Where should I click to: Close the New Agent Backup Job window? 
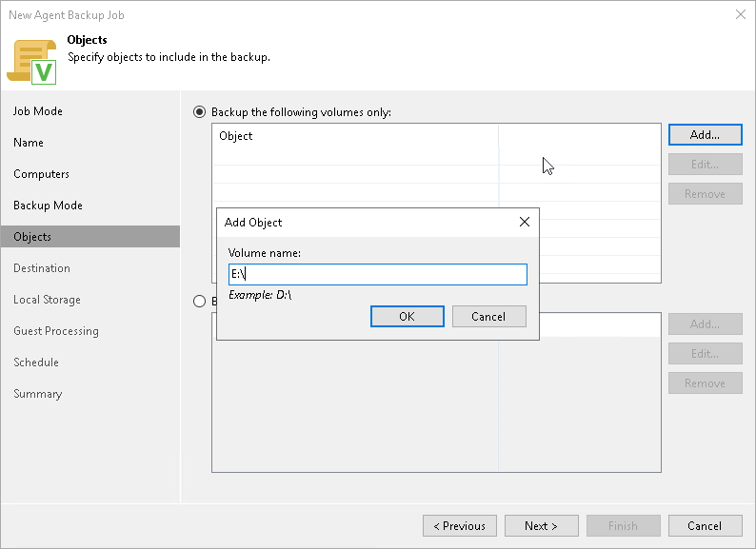741,14
